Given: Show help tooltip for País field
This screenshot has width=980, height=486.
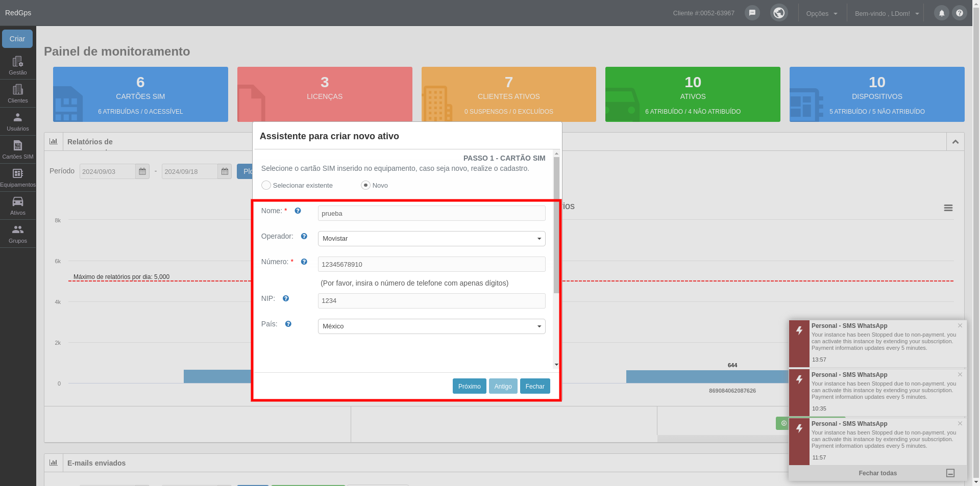Looking at the screenshot, I should [288, 324].
